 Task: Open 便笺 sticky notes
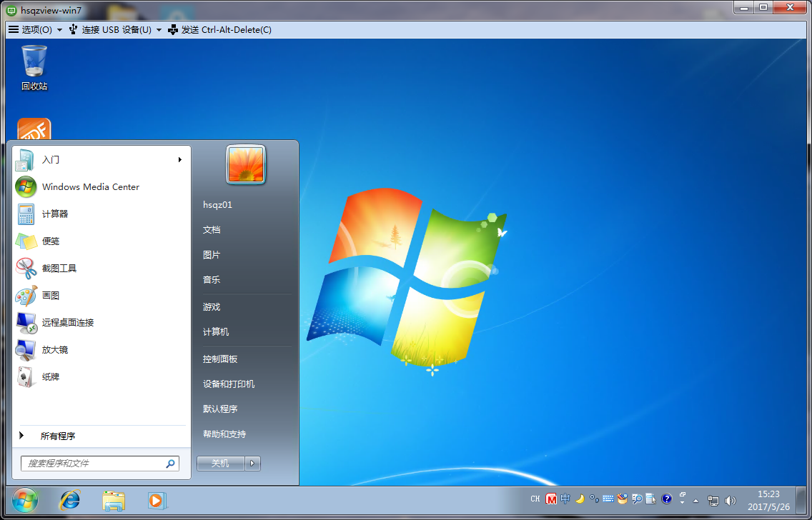tap(100, 241)
